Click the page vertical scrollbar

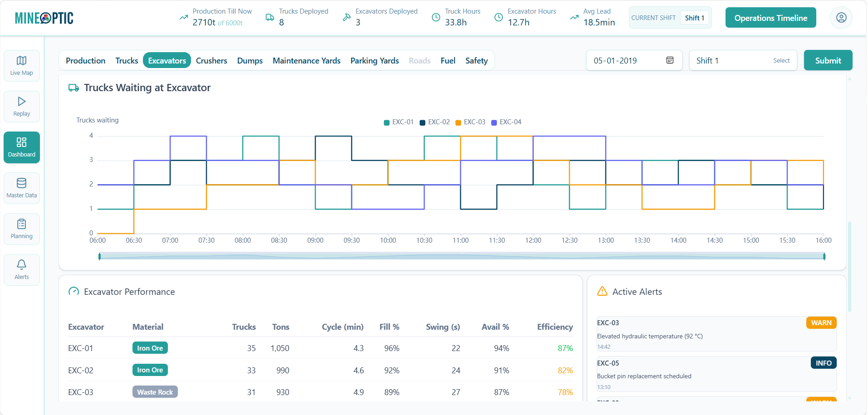click(849, 266)
